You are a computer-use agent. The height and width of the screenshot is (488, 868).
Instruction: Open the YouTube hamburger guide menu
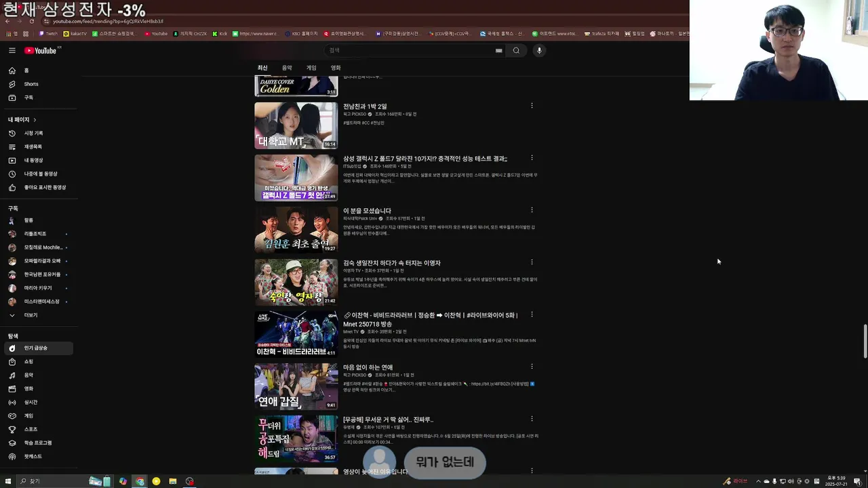tap(12, 50)
